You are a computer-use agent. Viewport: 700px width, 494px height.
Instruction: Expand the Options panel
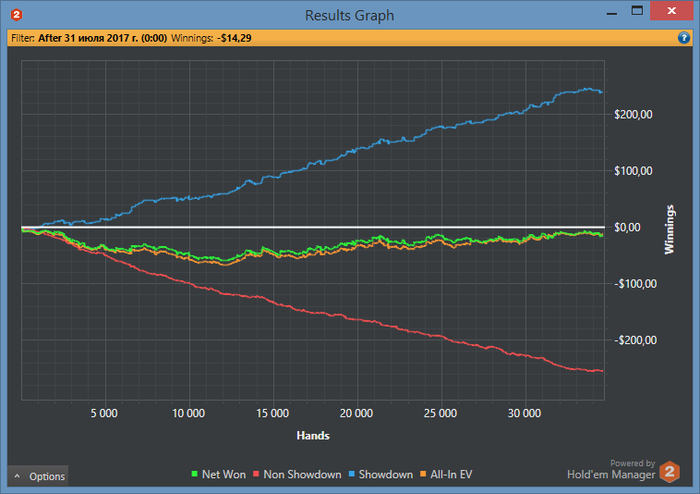(38, 476)
